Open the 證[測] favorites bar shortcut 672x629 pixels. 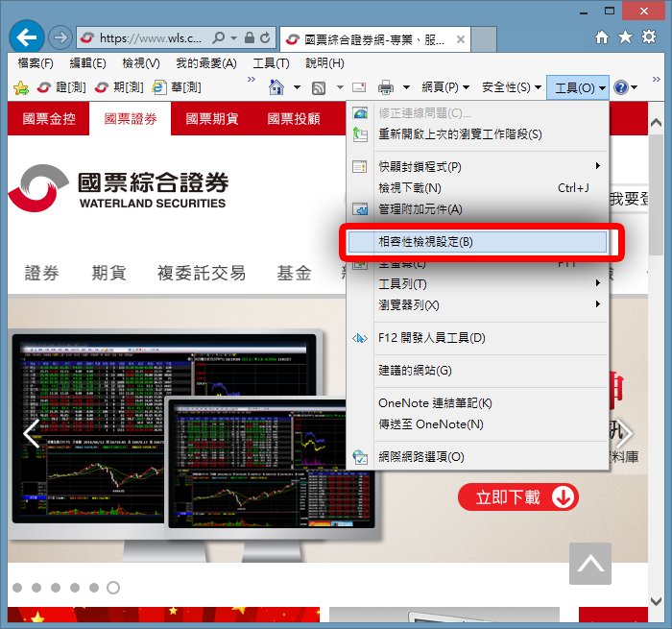pyautogui.click(x=61, y=87)
